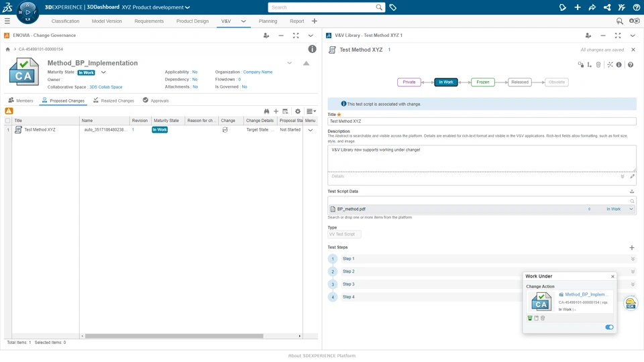Screen dimensions: 644x362
Task: Open the gear settings in Proposed Changes toolbar
Action: click(x=298, y=111)
